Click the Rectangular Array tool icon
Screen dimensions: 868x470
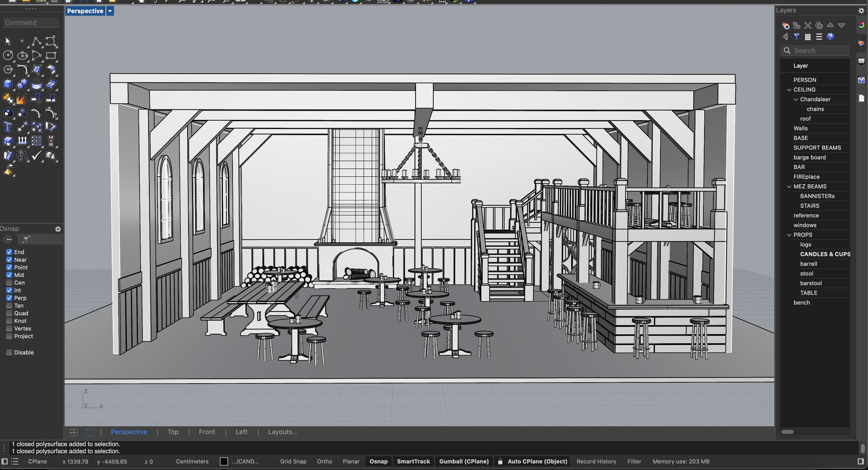coord(36,141)
